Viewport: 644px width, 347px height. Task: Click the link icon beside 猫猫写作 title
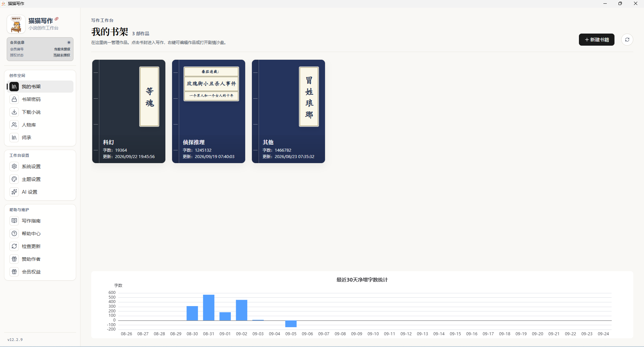(56, 19)
